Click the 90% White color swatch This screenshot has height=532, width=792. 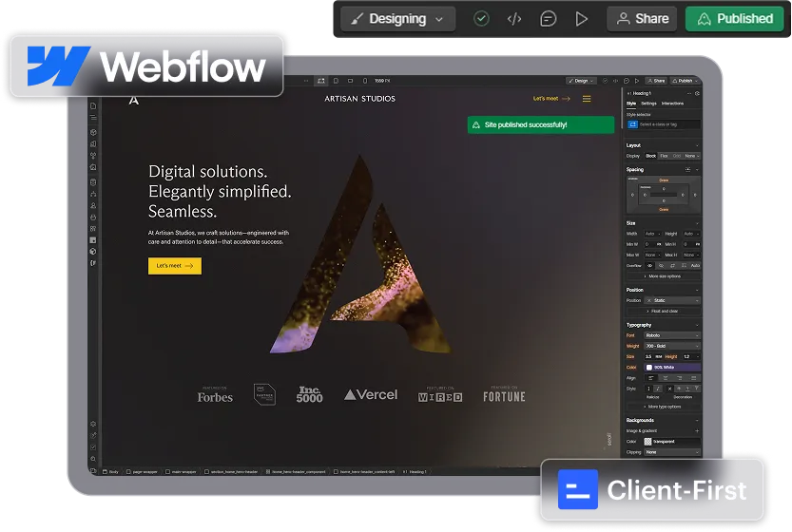pos(649,368)
